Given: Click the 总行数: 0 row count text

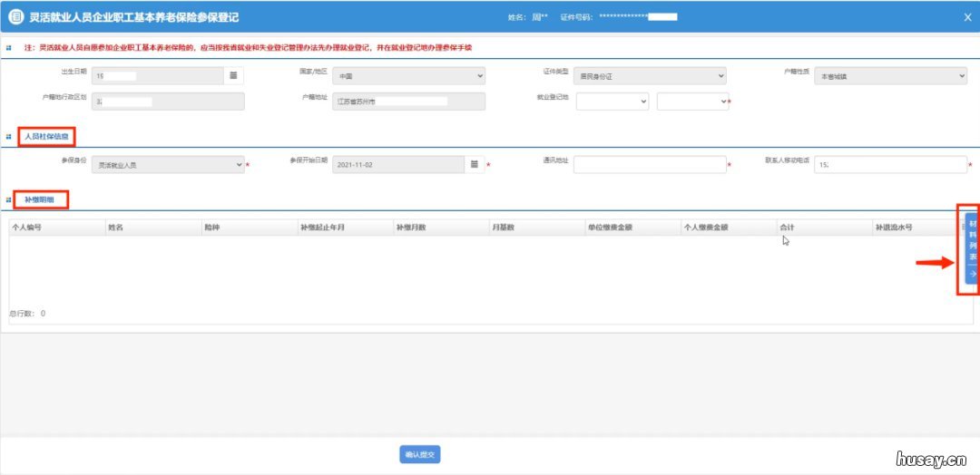Looking at the screenshot, I should (x=27, y=314).
